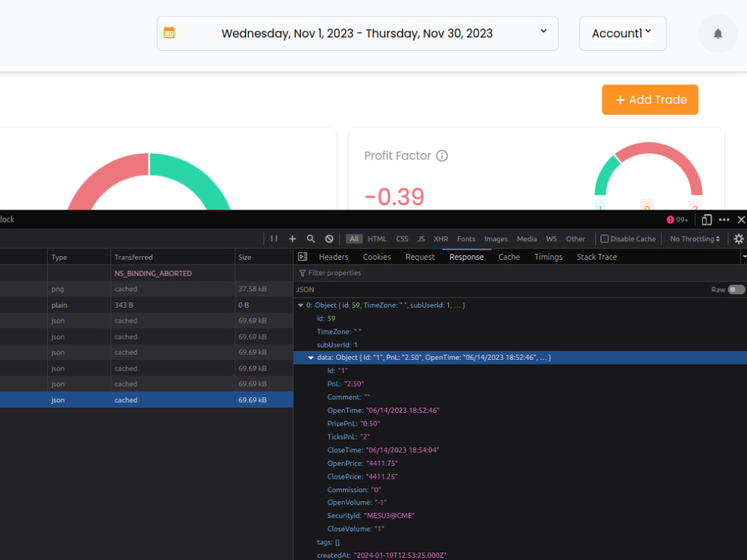This screenshot has height=560, width=747.
Task: Filter requests by HTML
Action: point(376,239)
